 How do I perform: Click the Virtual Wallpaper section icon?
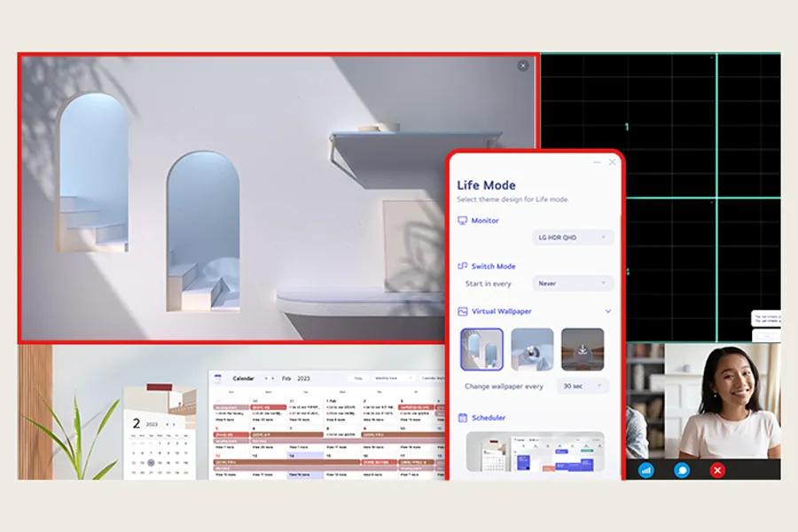coord(462,310)
